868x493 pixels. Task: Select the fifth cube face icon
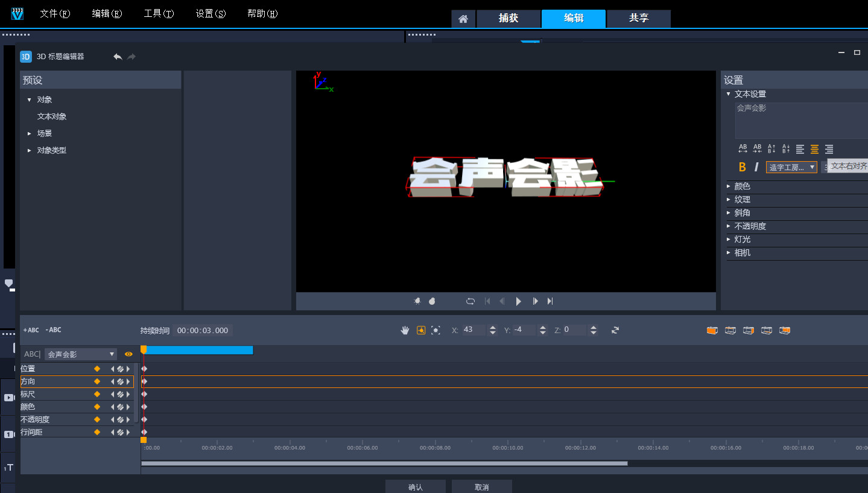tap(785, 330)
